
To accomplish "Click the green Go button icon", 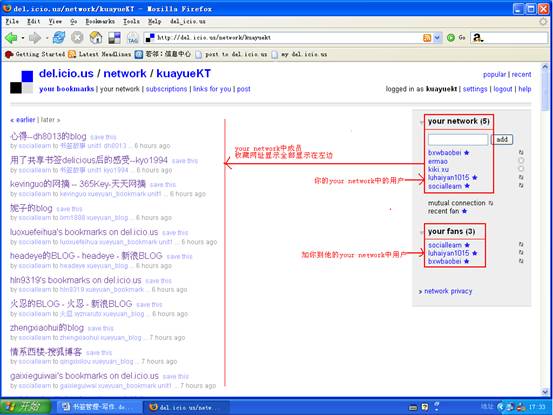I will [450, 37].
